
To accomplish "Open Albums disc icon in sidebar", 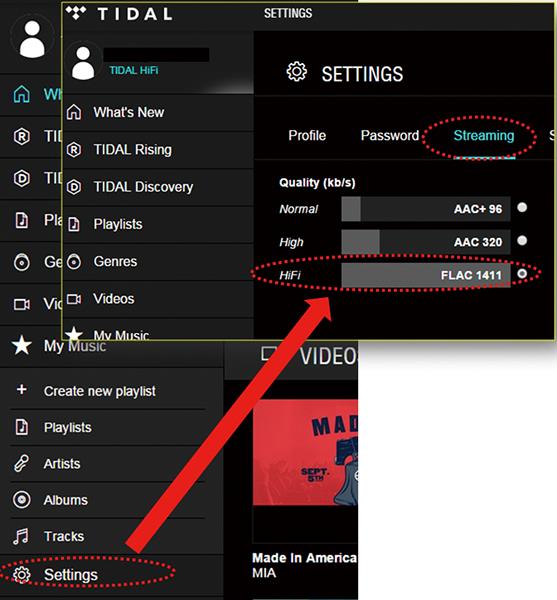I will pyautogui.click(x=21, y=500).
